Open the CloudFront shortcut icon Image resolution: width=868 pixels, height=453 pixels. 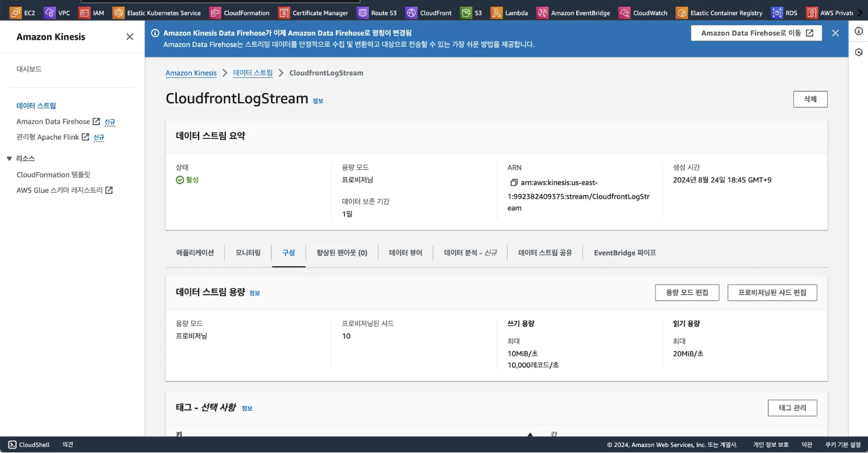[411, 12]
